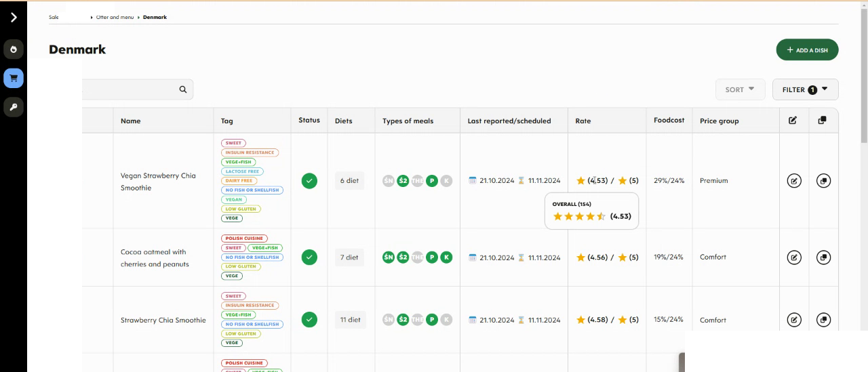The image size is (868, 372).
Task: Click the 29%/24% foodcost value
Action: coord(669,181)
